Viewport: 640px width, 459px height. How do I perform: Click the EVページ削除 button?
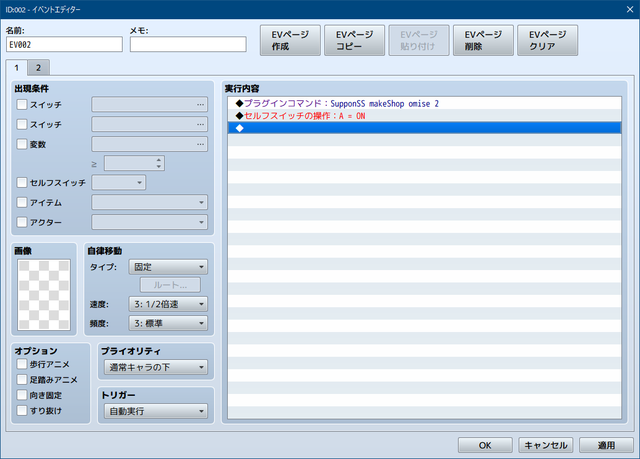coord(483,40)
